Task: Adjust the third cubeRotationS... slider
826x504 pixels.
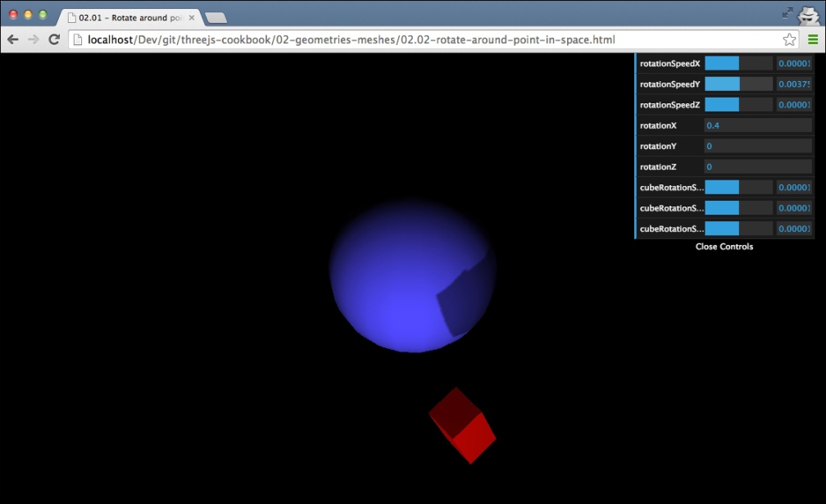Action: point(738,229)
